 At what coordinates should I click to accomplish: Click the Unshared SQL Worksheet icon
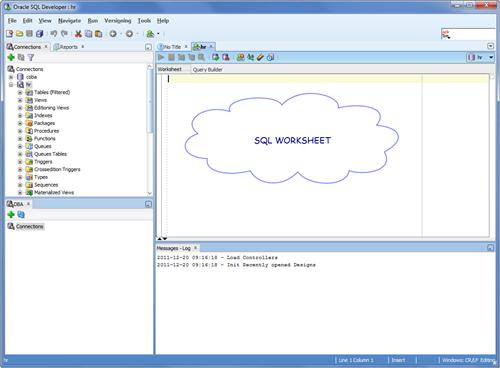click(240, 57)
